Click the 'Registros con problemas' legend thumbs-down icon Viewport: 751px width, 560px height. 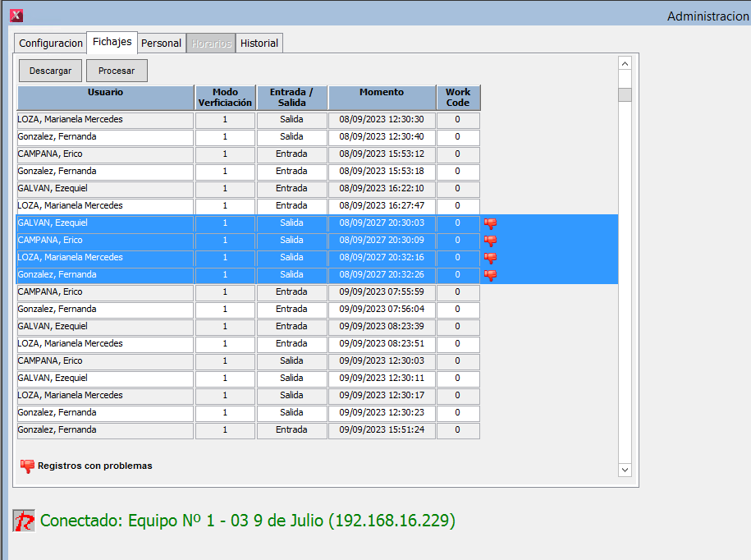[27, 466]
